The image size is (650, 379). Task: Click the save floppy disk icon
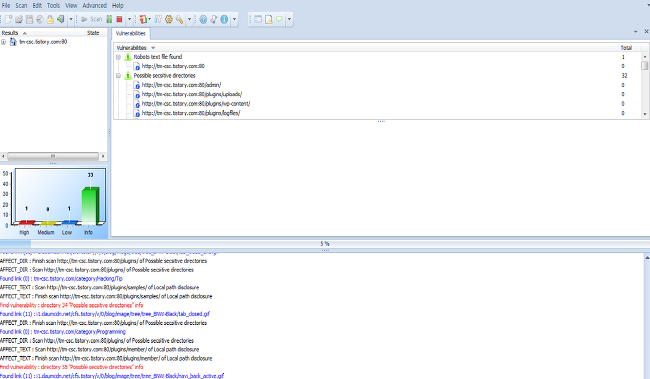(29, 19)
